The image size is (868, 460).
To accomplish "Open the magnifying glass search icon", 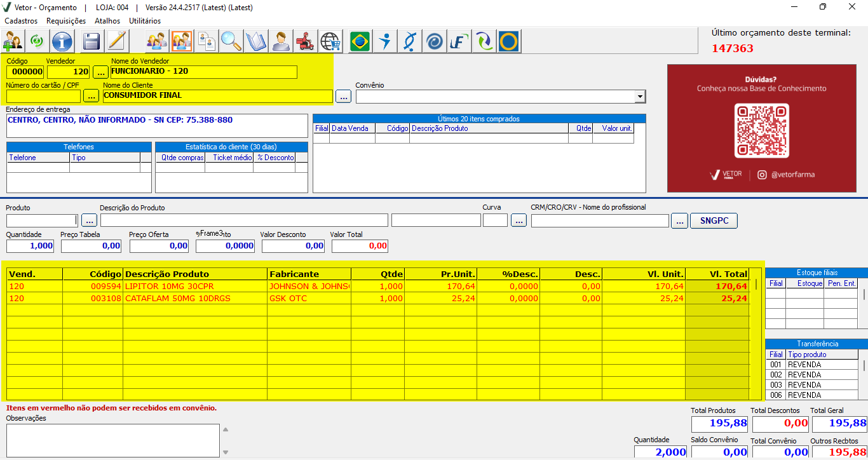I will point(231,41).
